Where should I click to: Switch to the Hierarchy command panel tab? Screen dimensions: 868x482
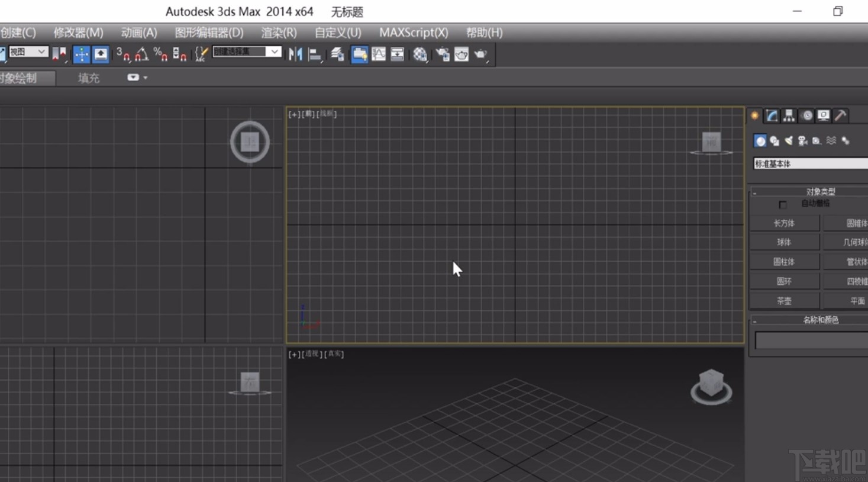point(789,115)
